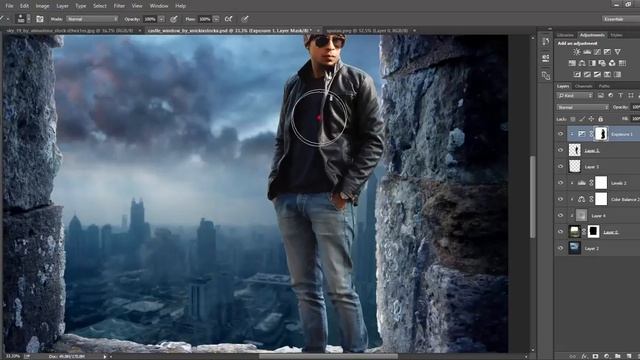Filter layers by pixel layer kind
Image resolution: width=640 pixels, height=360 pixels.
(600, 96)
